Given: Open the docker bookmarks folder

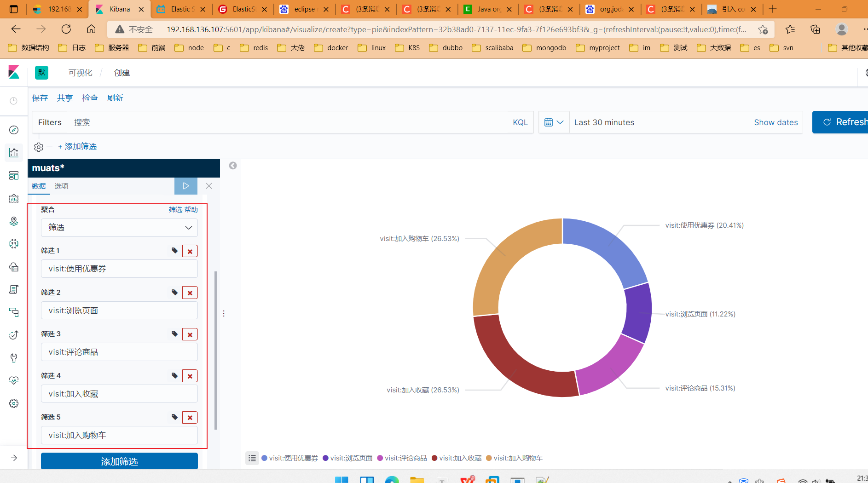Looking at the screenshot, I should [331, 48].
